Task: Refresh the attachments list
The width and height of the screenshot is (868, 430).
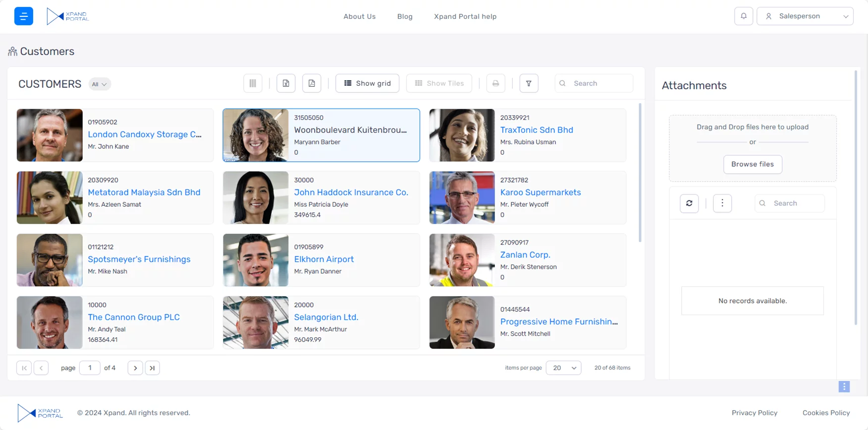Action: 689,203
